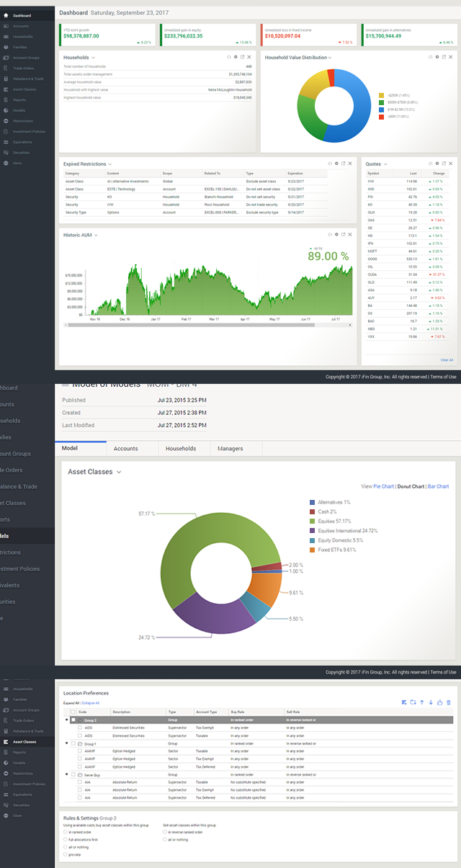The image size is (461, 868).
Task: Close the Household Value Distribution panel
Action: click(451, 57)
